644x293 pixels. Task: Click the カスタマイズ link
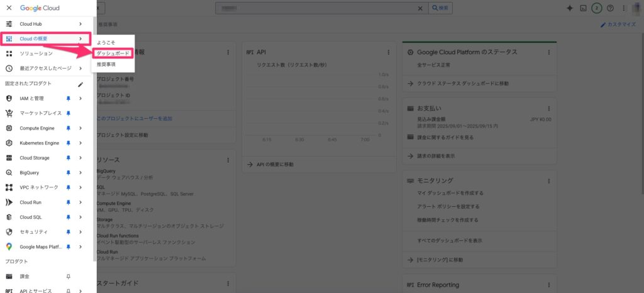[619, 25]
